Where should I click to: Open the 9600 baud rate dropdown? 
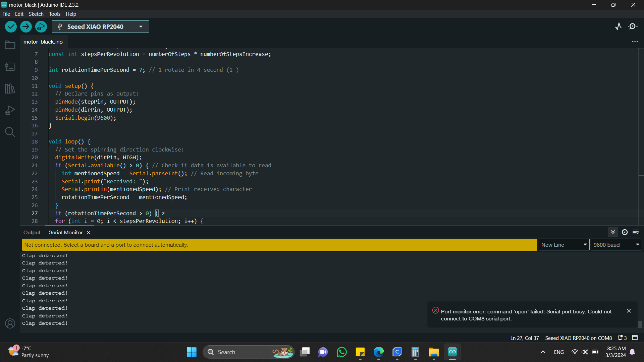coord(616,245)
